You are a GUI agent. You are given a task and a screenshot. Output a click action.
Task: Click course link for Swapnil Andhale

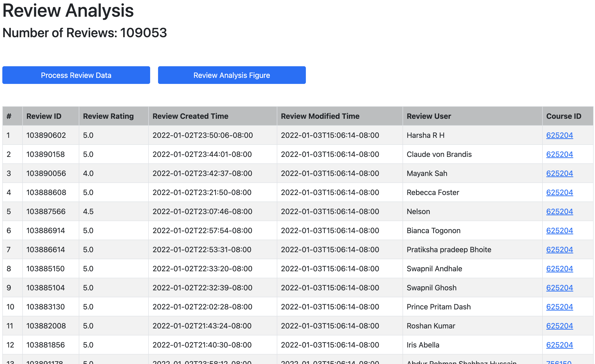pyautogui.click(x=559, y=269)
